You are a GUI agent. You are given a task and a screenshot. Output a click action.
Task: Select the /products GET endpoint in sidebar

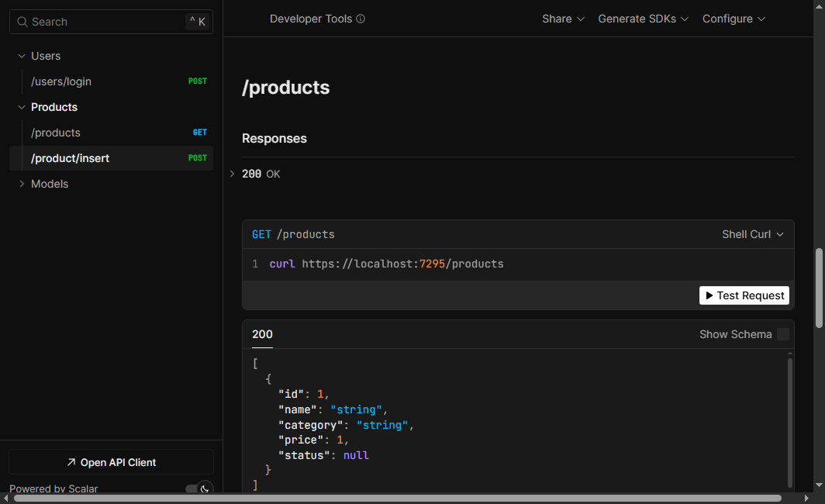(111, 133)
